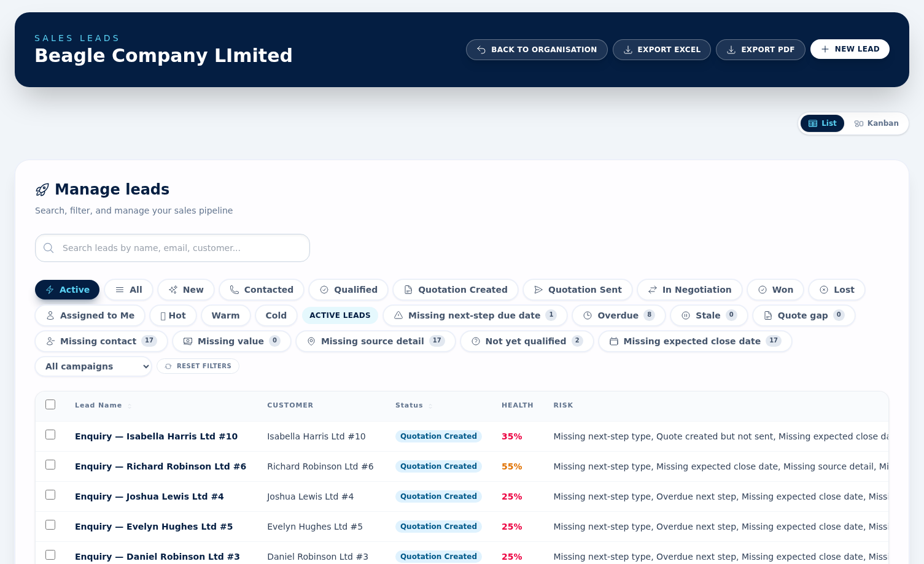Click the person icon on Assigned to Me

point(50,315)
